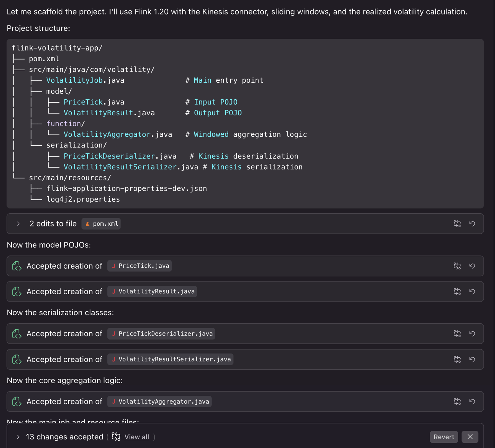The width and height of the screenshot is (495, 448).
Task: Open the PriceTick.java file chip
Action: tap(140, 266)
